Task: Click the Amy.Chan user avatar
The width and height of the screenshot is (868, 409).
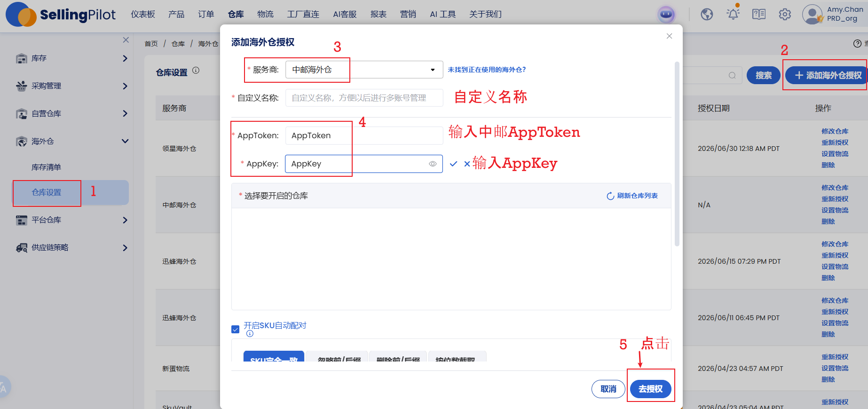Action: click(x=812, y=14)
